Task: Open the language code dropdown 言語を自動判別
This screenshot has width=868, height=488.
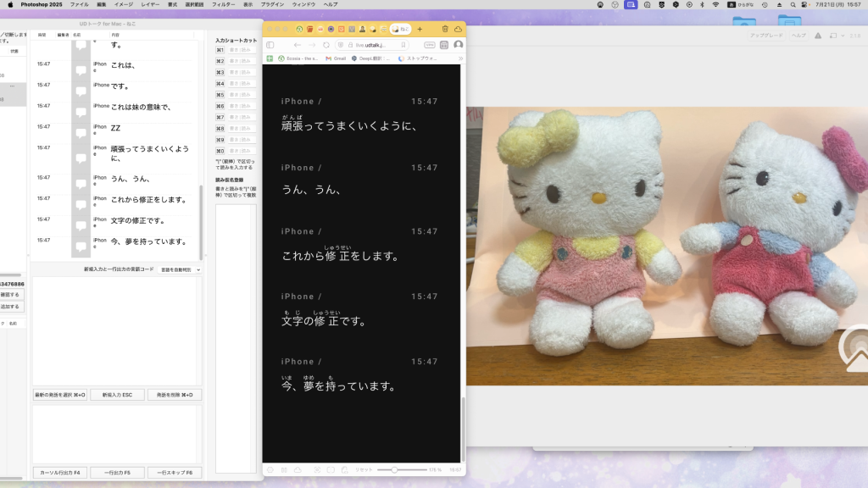Action: click(x=180, y=269)
